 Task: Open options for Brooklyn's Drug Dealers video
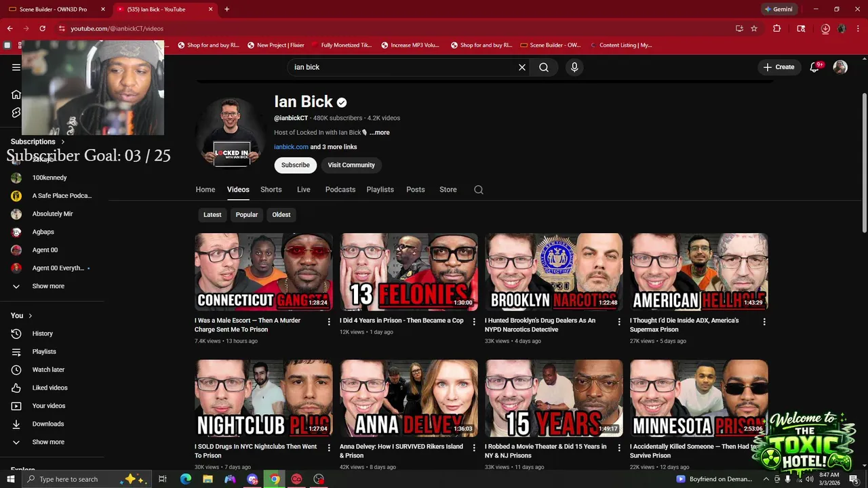[x=619, y=321]
